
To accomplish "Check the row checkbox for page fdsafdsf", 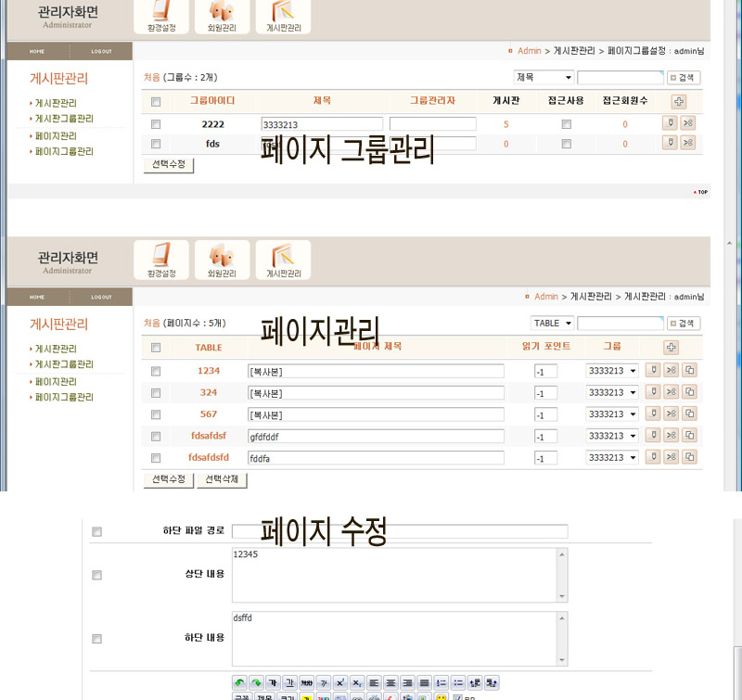I will click(156, 437).
